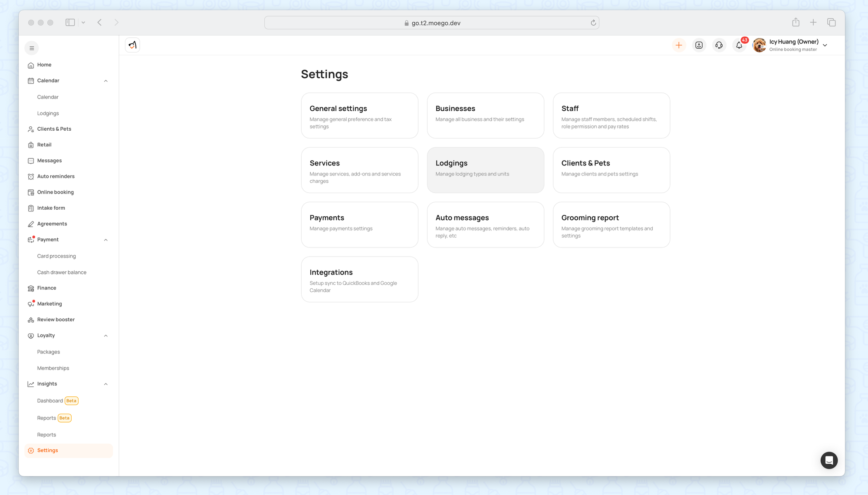This screenshot has width=868, height=495.
Task: Open the notifications bell icon
Action: (739, 45)
